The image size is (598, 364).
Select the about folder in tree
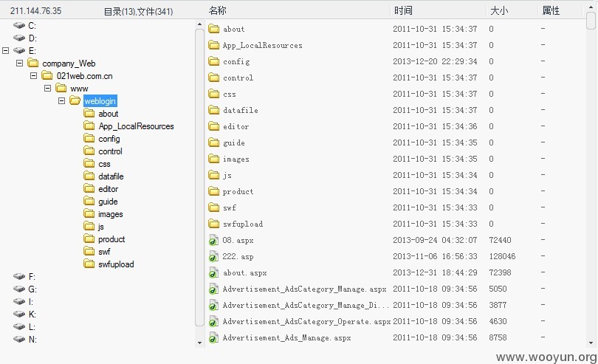point(109,114)
